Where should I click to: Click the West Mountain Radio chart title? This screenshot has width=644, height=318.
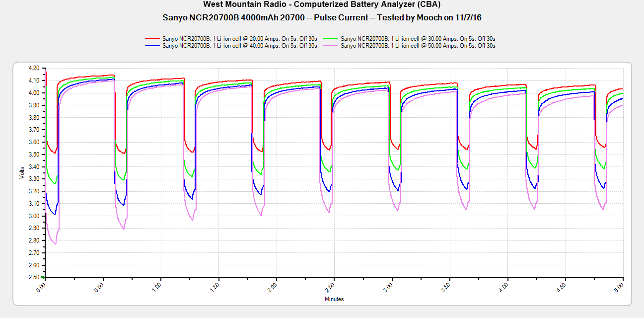322,4
